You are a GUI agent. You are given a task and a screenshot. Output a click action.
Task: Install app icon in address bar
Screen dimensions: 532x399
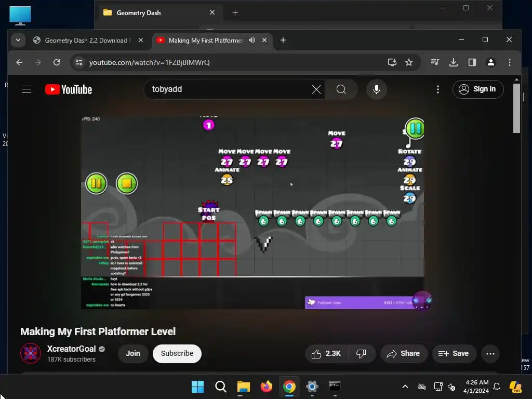coord(392,62)
